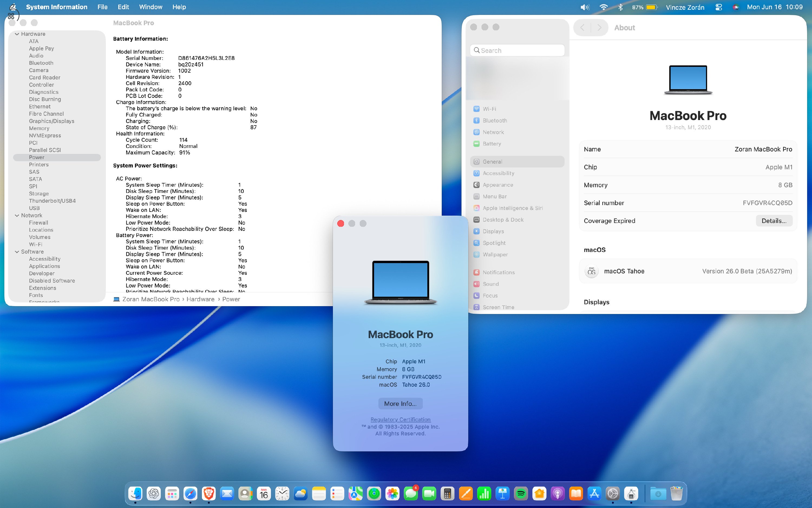Launch Safari from the Dock
812x508 pixels.
190,494
